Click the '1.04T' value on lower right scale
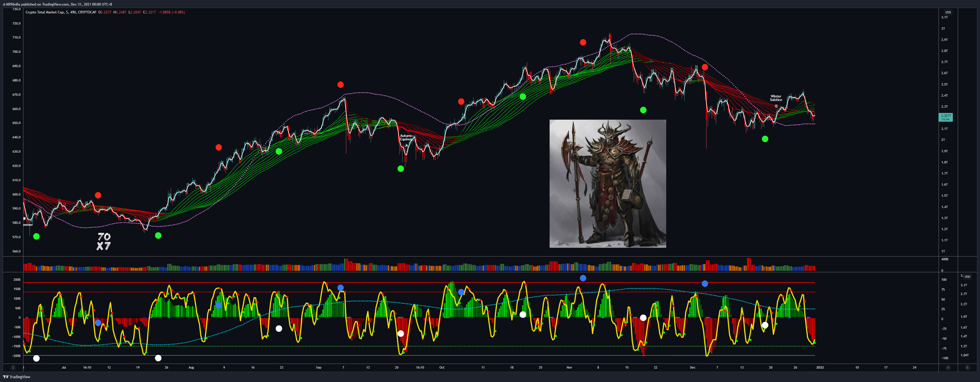The width and height of the screenshot is (980, 382). [965, 355]
